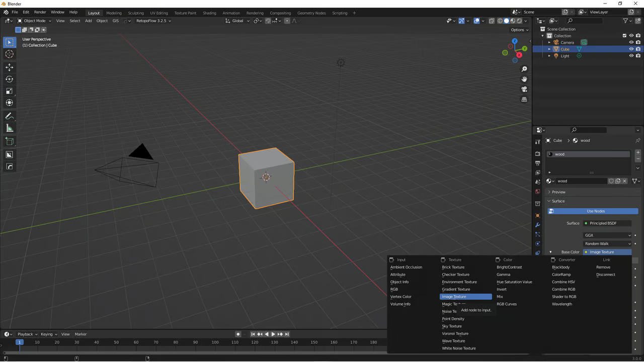This screenshot has height=362, width=644.
Task: Choose the Measure tool
Action: tap(10, 128)
